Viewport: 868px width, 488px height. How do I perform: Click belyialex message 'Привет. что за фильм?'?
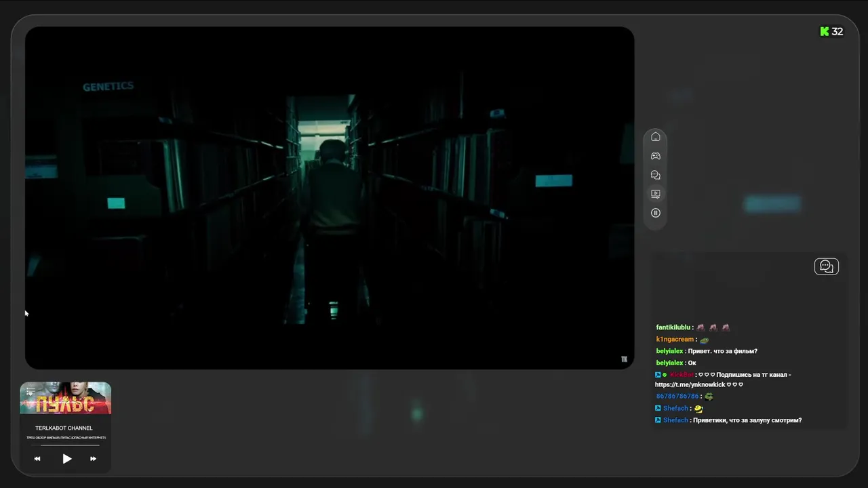[x=722, y=351]
